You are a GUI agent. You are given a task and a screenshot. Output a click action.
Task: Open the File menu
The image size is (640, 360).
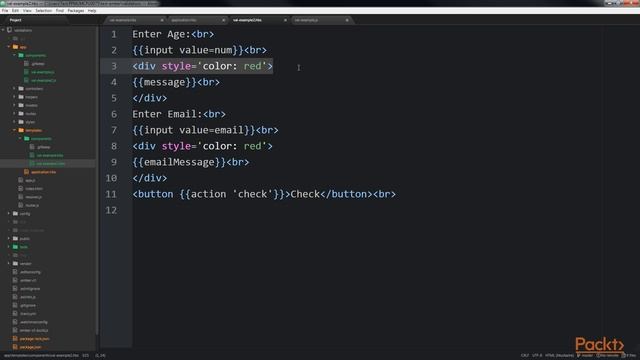[5, 11]
